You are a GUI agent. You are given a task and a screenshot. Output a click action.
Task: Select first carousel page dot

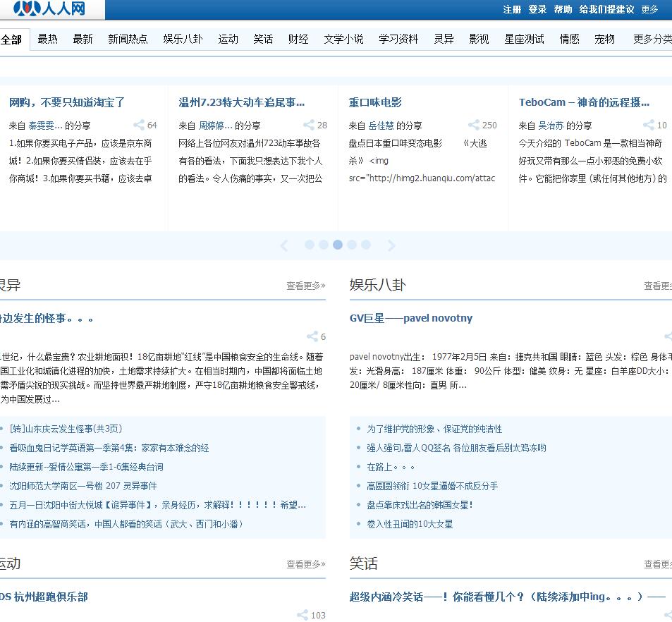(x=310, y=244)
